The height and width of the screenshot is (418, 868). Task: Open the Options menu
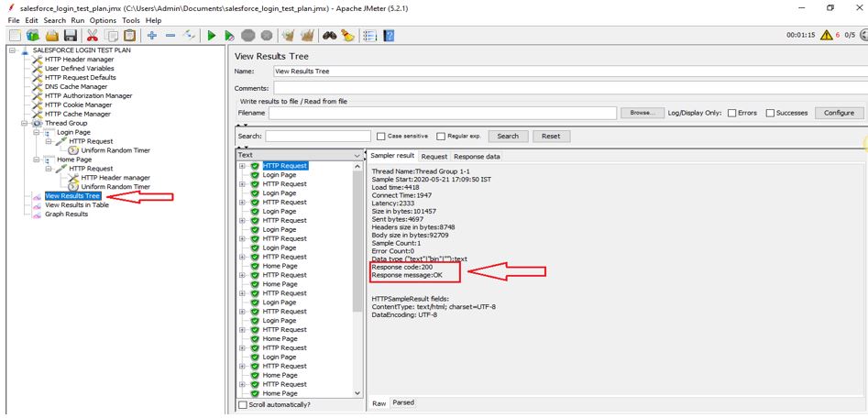103,20
